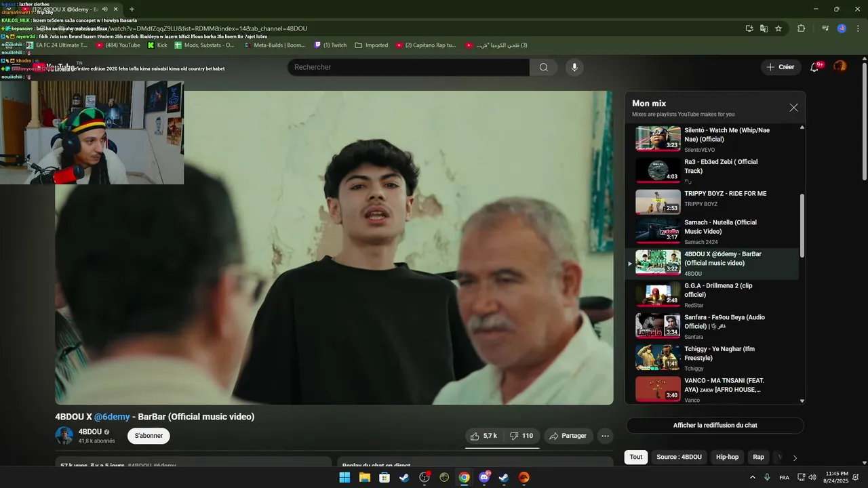
Task: Open Microsoft Store from the taskbar
Action: pos(384,477)
